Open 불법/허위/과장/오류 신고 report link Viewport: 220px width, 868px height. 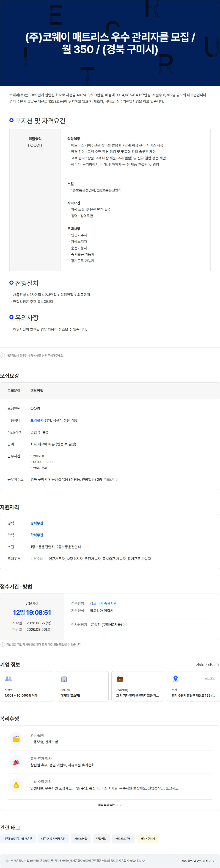(198, 861)
